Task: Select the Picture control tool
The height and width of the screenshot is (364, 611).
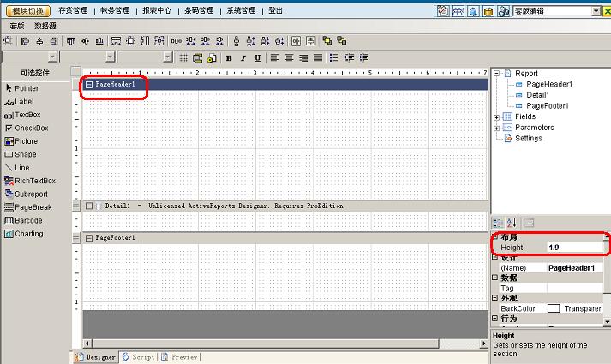Action: tap(26, 141)
